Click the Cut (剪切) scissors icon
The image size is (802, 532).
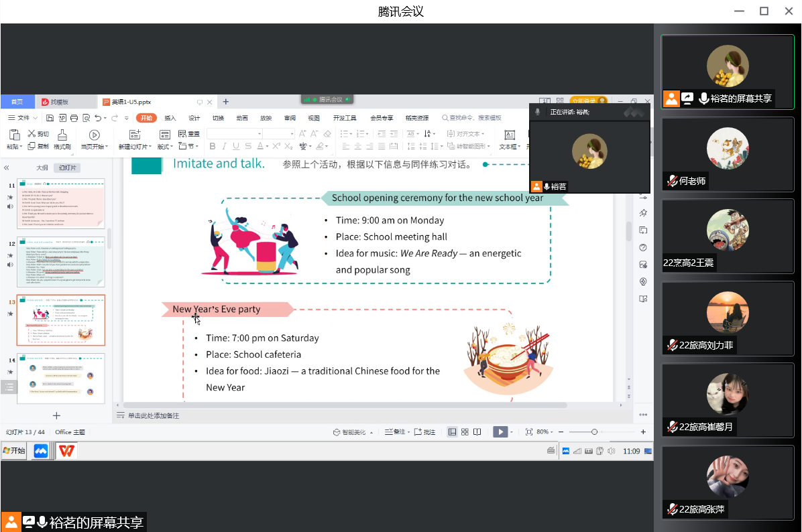(x=32, y=134)
